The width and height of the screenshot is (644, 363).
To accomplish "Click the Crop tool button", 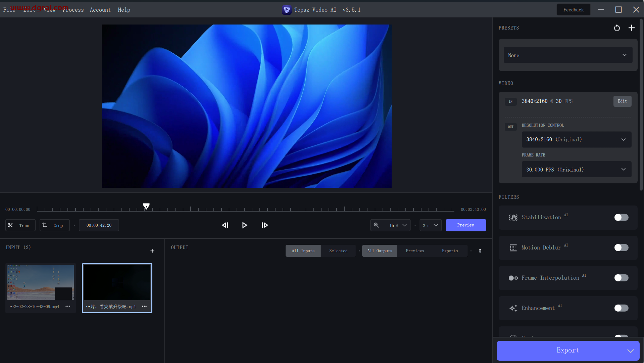I will (54, 225).
